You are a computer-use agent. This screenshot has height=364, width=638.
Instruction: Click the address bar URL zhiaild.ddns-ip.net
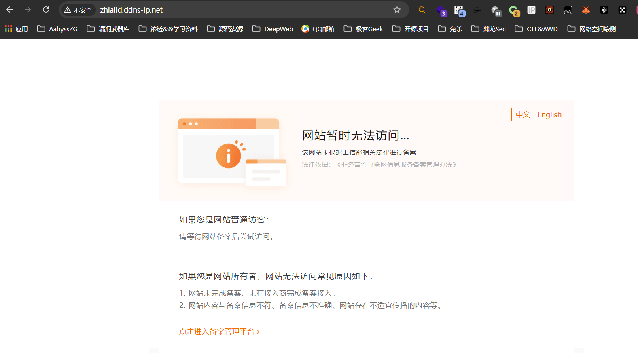[131, 10]
